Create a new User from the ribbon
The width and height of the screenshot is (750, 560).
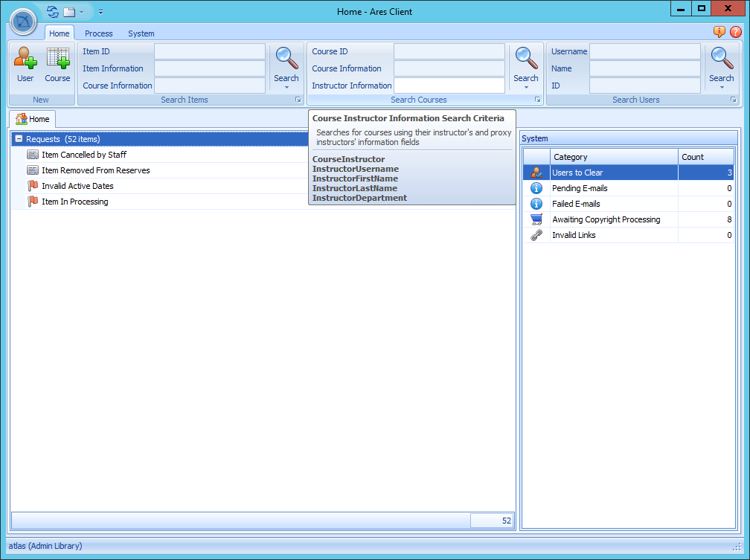coord(25,64)
